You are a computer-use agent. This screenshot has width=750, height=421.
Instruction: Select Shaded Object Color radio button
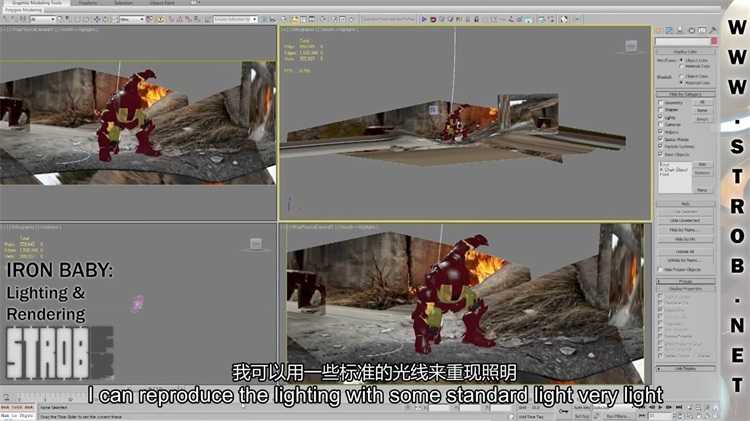tap(682, 76)
